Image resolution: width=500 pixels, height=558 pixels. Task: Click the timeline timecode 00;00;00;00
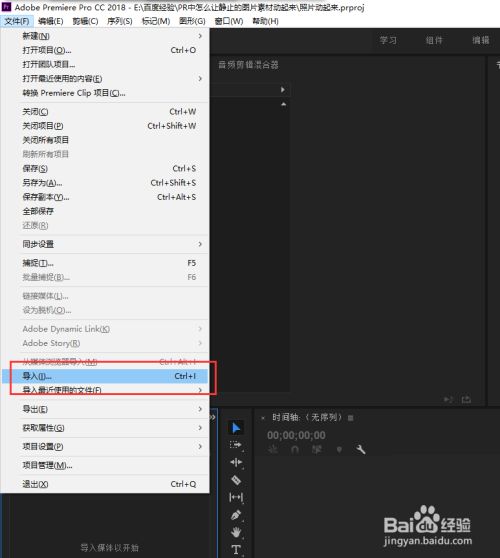[x=296, y=435]
